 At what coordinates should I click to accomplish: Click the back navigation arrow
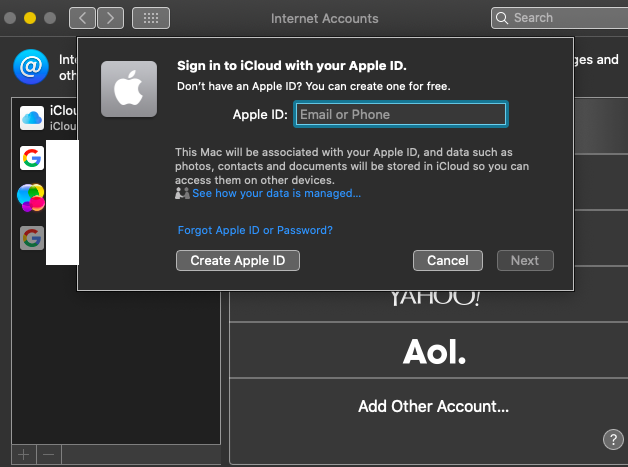tap(83, 18)
